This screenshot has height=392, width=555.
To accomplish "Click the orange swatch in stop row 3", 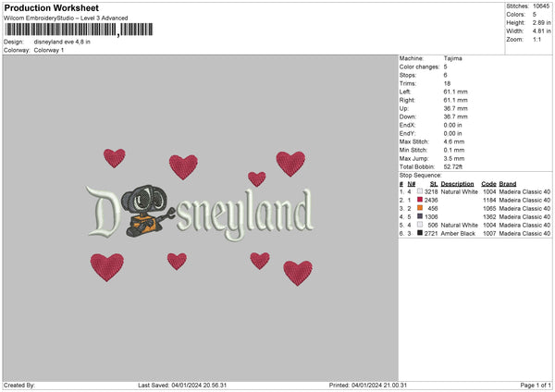I will click(420, 208).
